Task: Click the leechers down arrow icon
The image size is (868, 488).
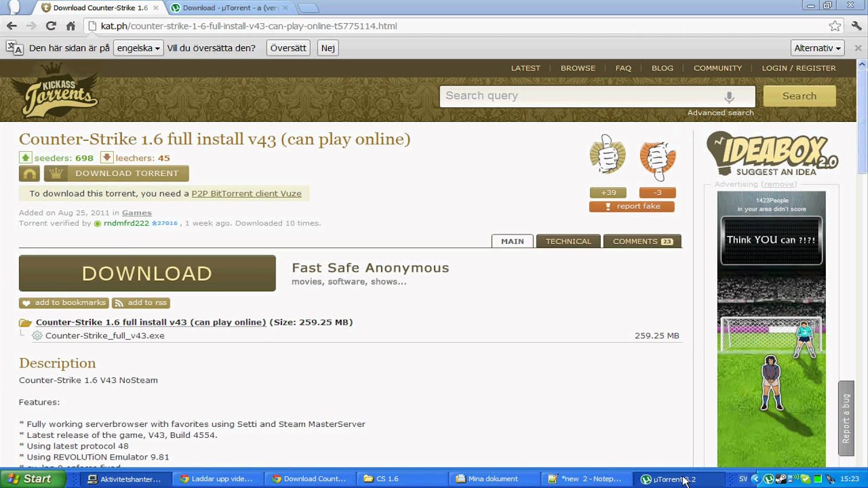Action: pos(106,158)
